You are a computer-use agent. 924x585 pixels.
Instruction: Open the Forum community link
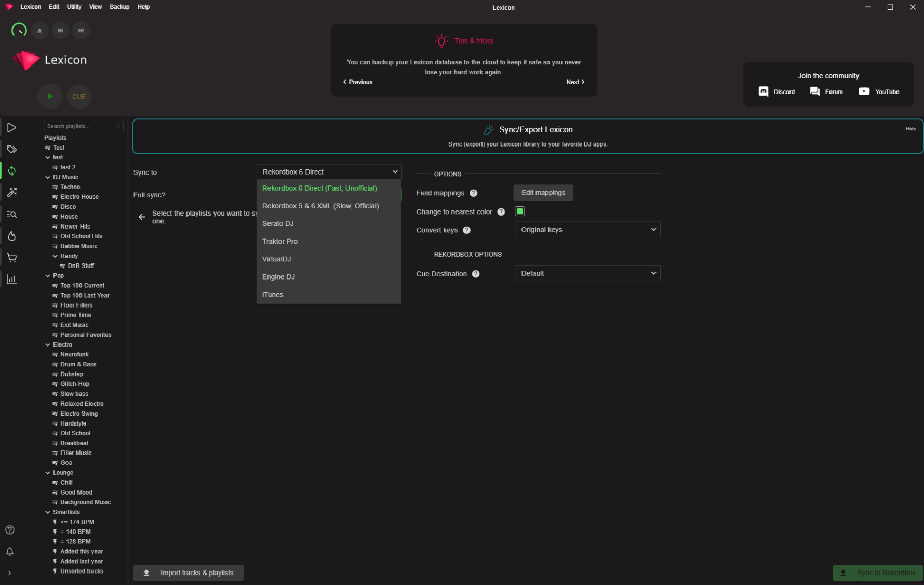pos(826,91)
